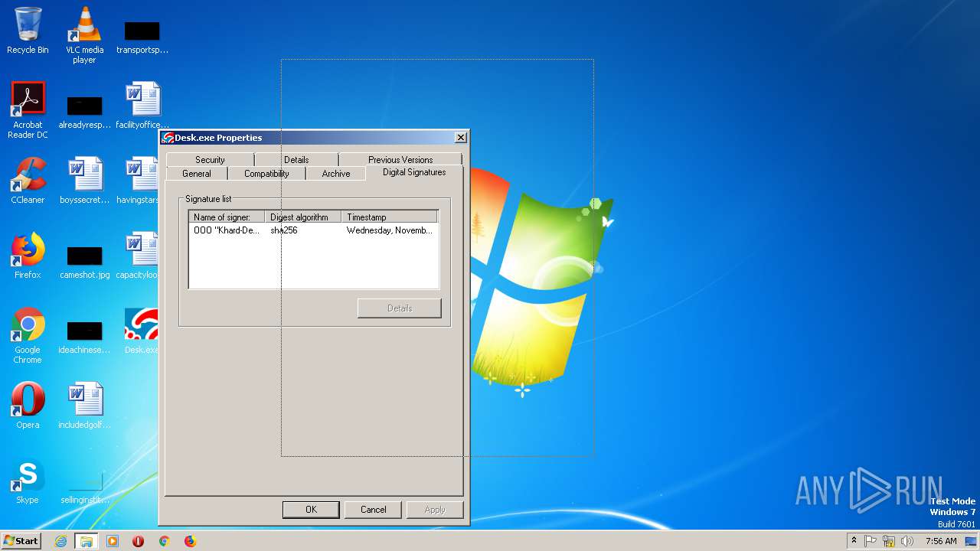Open Firefox taskbar icon

coord(190,541)
